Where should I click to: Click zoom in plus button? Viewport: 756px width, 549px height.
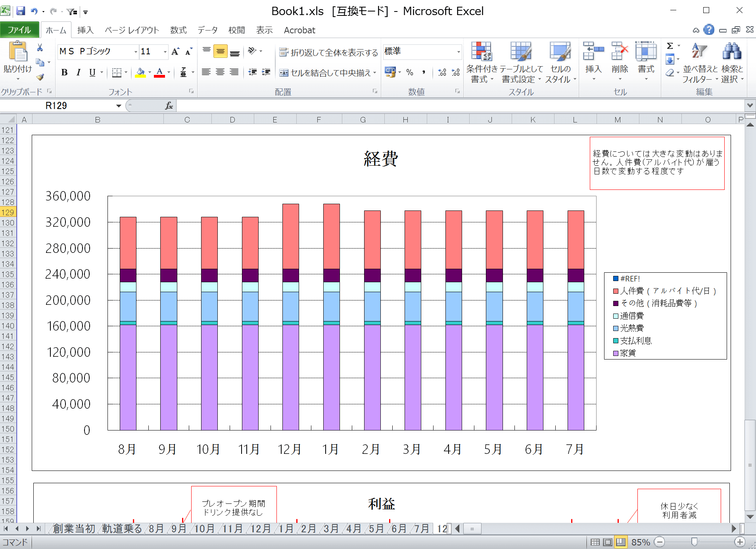(x=740, y=542)
